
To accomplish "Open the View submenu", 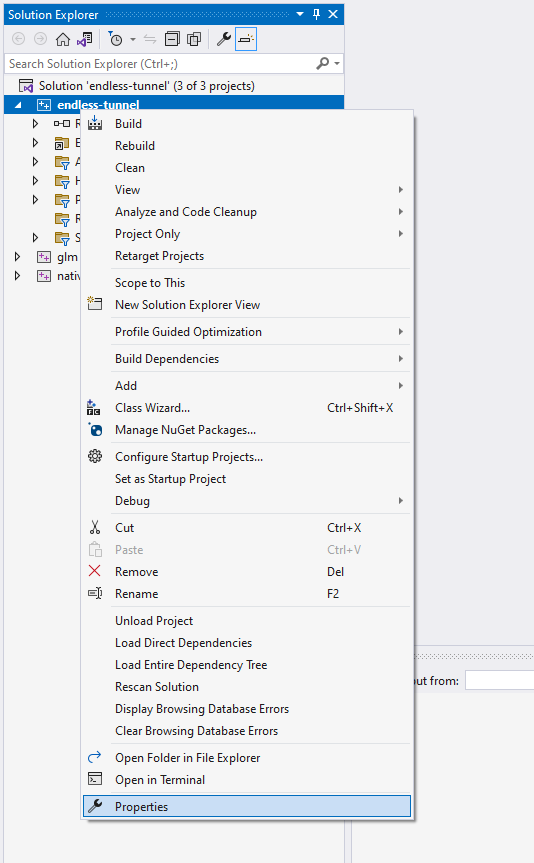I will [x=247, y=190].
